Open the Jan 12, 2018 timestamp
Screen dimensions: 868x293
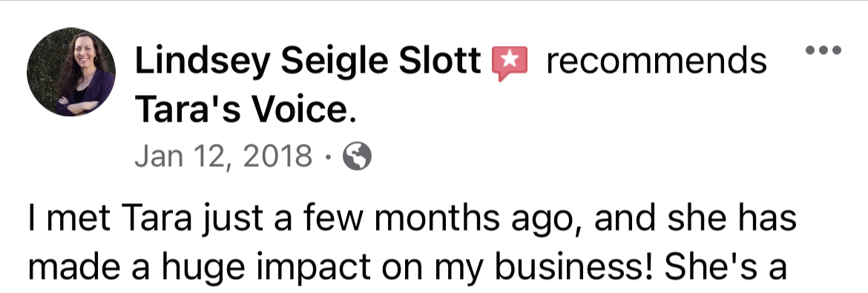tap(223, 157)
